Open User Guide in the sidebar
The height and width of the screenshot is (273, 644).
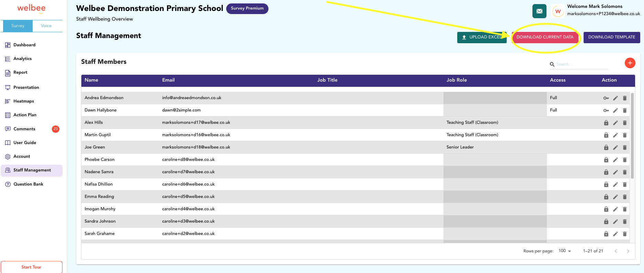pyautogui.click(x=32, y=143)
